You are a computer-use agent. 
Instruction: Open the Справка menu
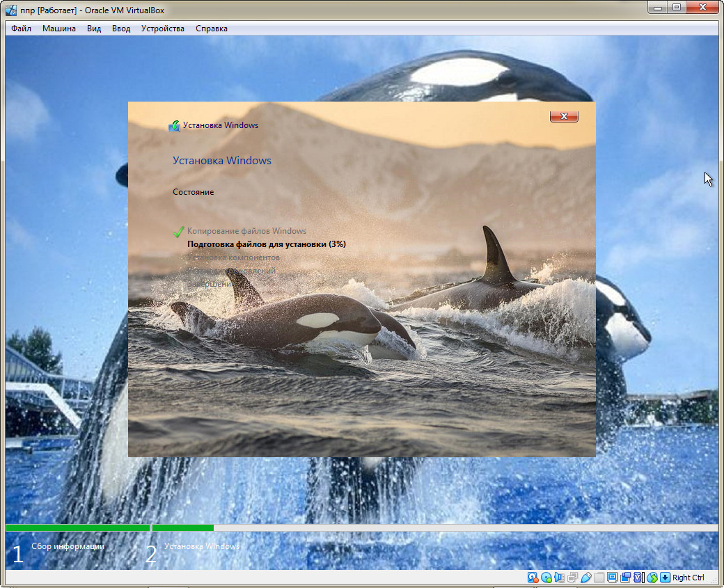coord(212,29)
